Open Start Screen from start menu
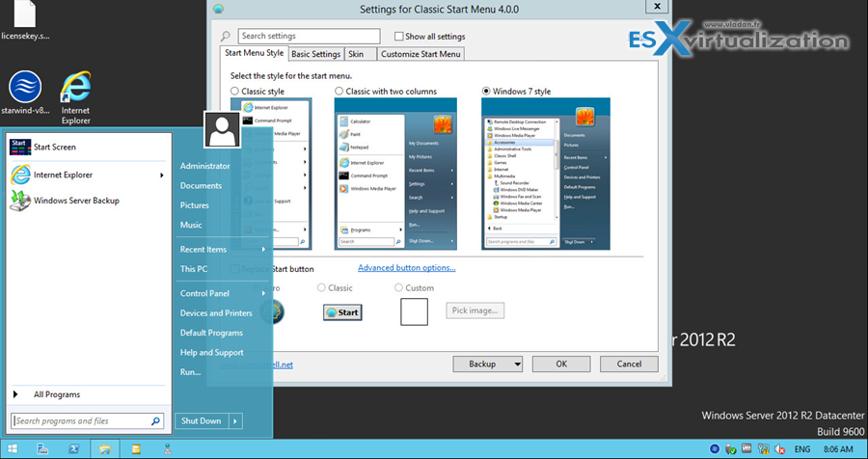The height and width of the screenshot is (459, 868). (88, 147)
